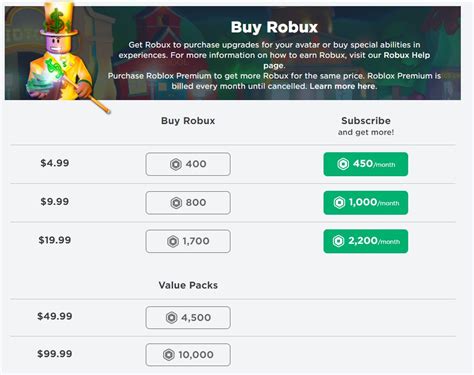Open the Robux Help page link
Viewport: 474px width, 375px height.
click(x=407, y=55)
